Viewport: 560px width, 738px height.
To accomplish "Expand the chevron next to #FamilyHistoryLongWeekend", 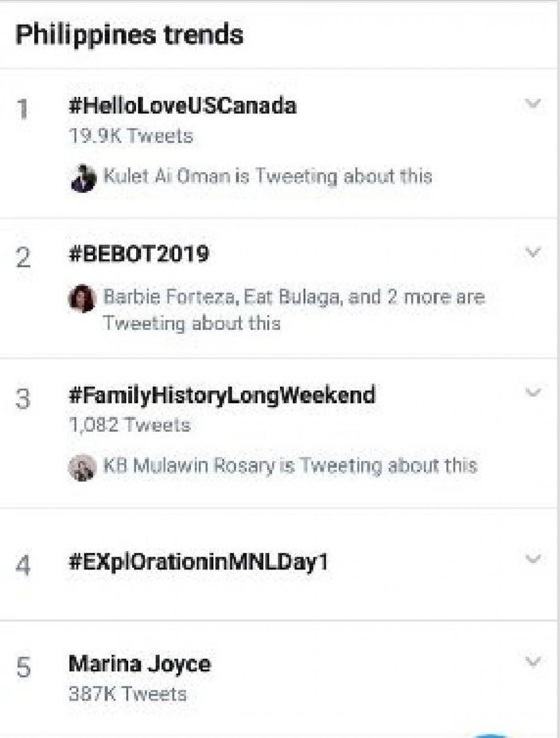I will tap(533, 392).
